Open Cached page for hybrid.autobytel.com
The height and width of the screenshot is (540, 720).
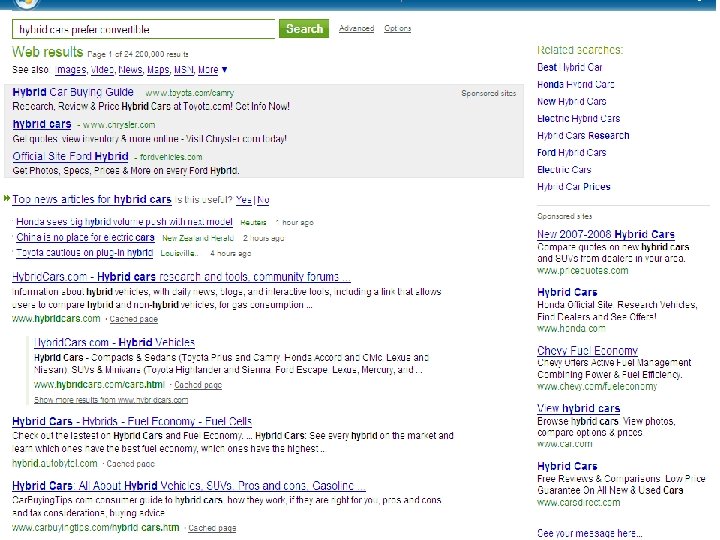click(x=130, y=464)
